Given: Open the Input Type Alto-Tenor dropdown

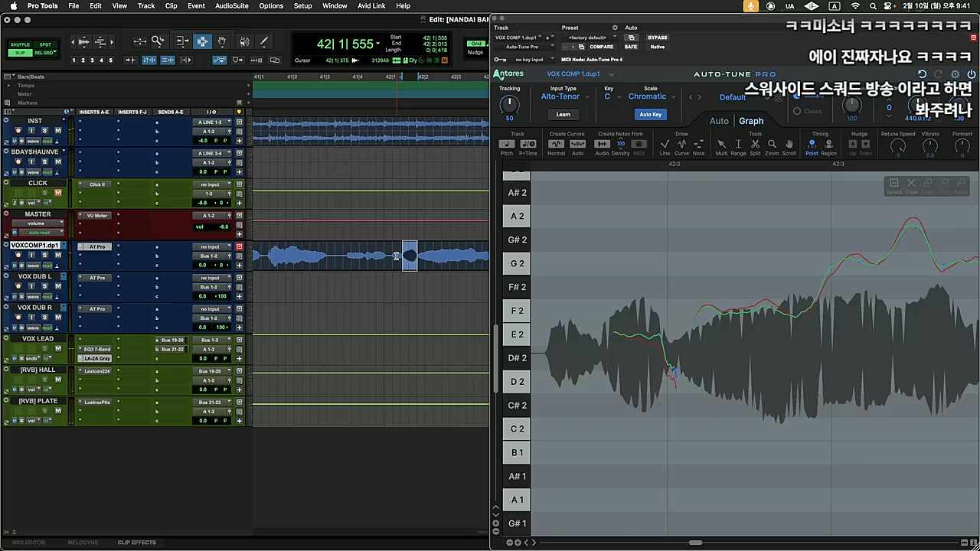Looking at the screenshot, I should coord(565,97).
